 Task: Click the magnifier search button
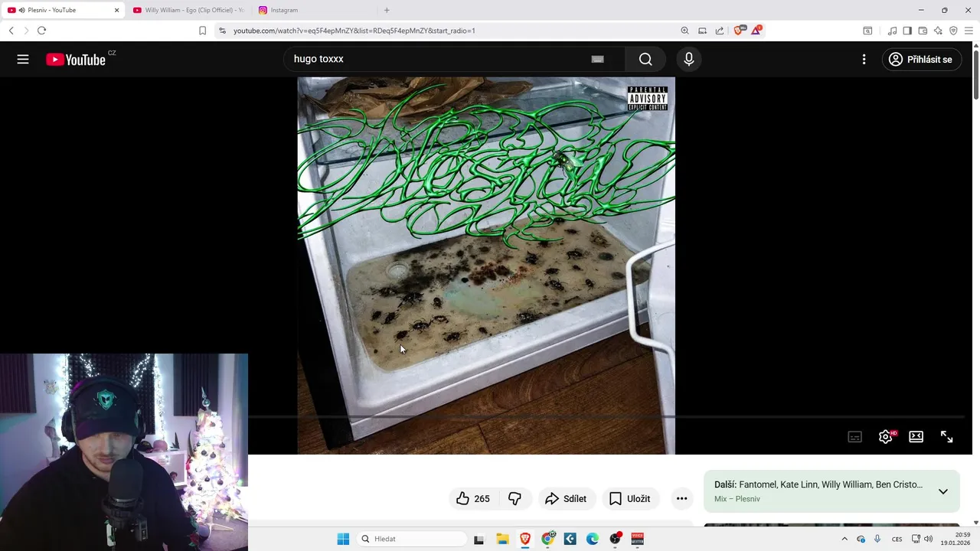click(645, 59)
